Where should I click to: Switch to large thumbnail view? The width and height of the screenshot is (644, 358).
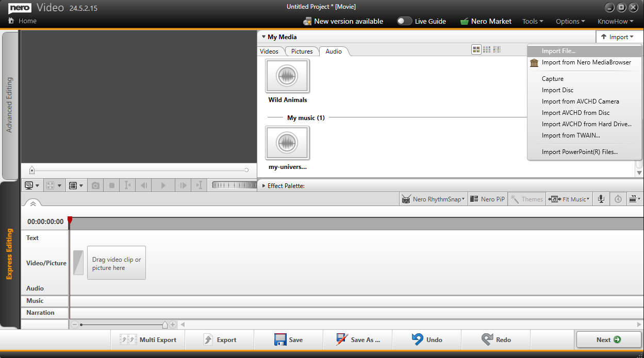pos(476,49)
